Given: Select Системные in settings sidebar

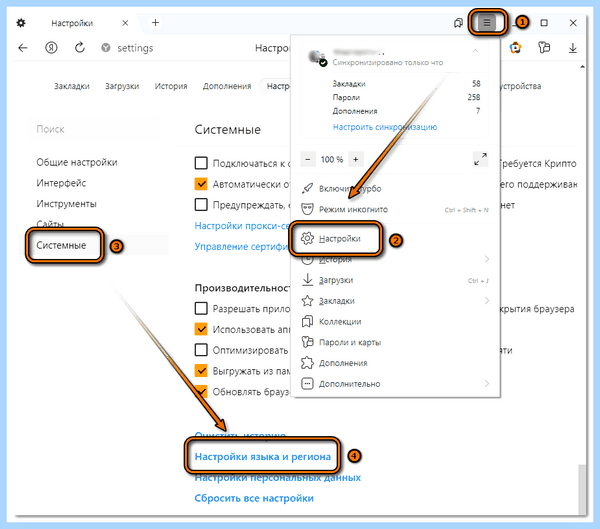Looking at the screenshot, I should pyautogui.click(x=61, y=245).
